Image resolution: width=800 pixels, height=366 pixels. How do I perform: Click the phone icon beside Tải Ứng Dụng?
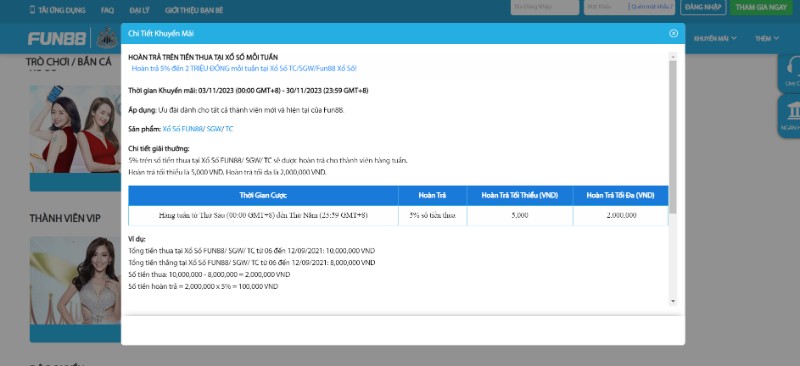coord(33,10)
